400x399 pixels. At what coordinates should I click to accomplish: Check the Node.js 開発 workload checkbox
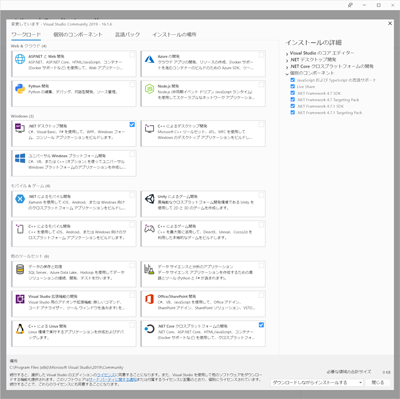261,84
